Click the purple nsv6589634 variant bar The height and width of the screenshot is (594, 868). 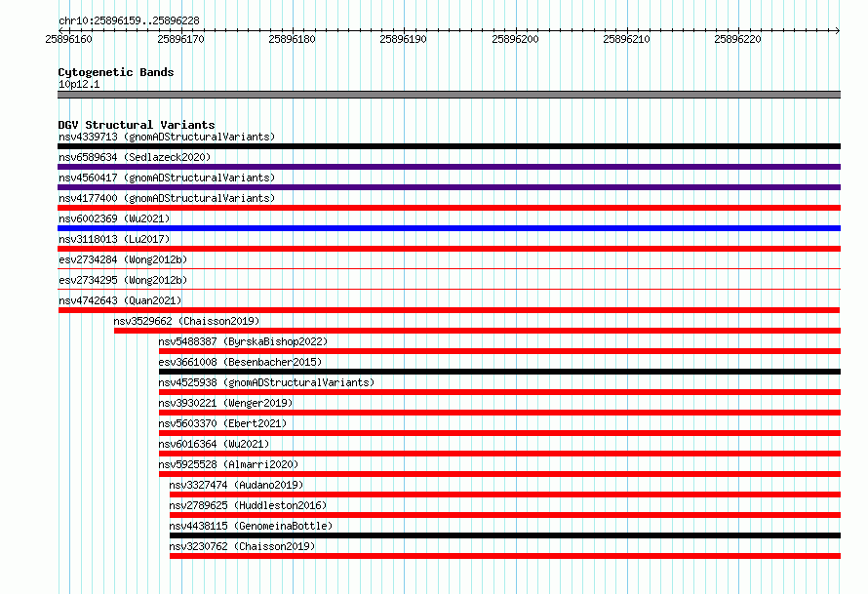[x=449, y=167]
